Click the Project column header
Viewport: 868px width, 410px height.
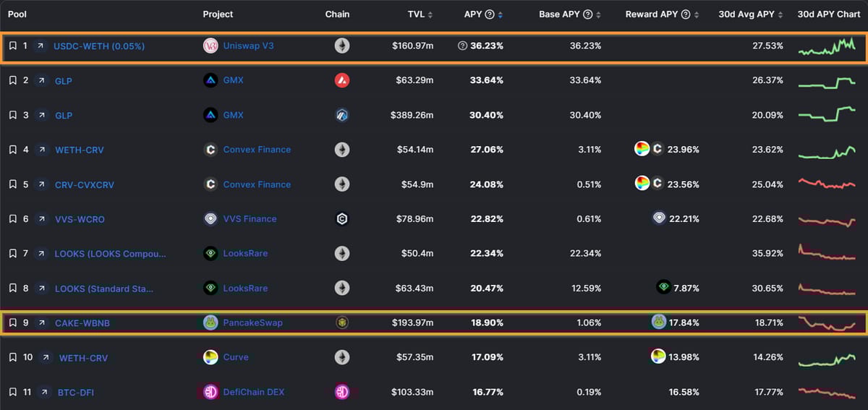[218, 14]
